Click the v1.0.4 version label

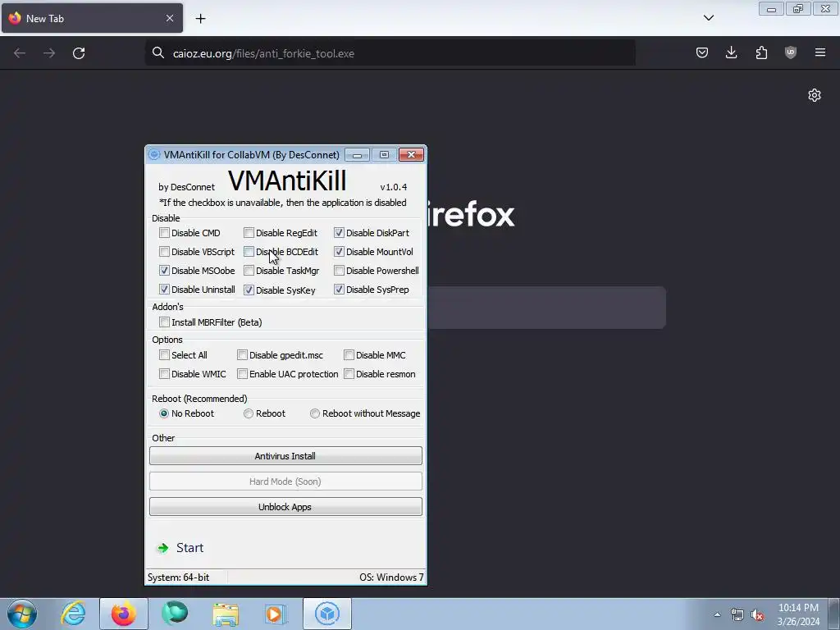pos(393,187)
